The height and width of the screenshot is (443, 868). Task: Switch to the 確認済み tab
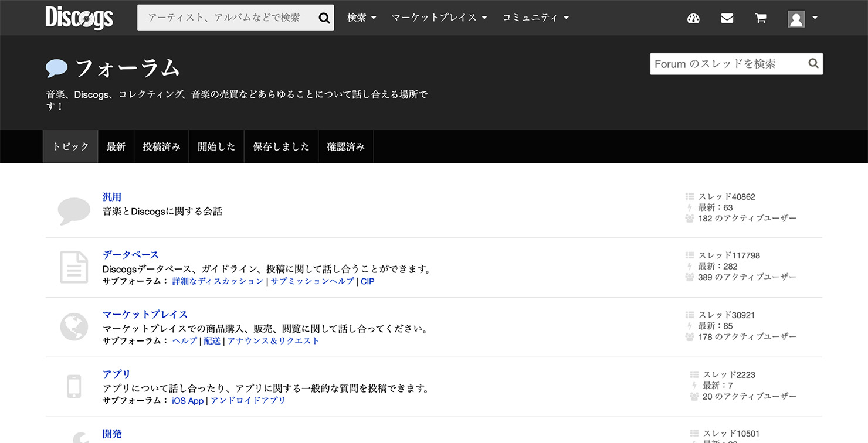coord(345,146)
